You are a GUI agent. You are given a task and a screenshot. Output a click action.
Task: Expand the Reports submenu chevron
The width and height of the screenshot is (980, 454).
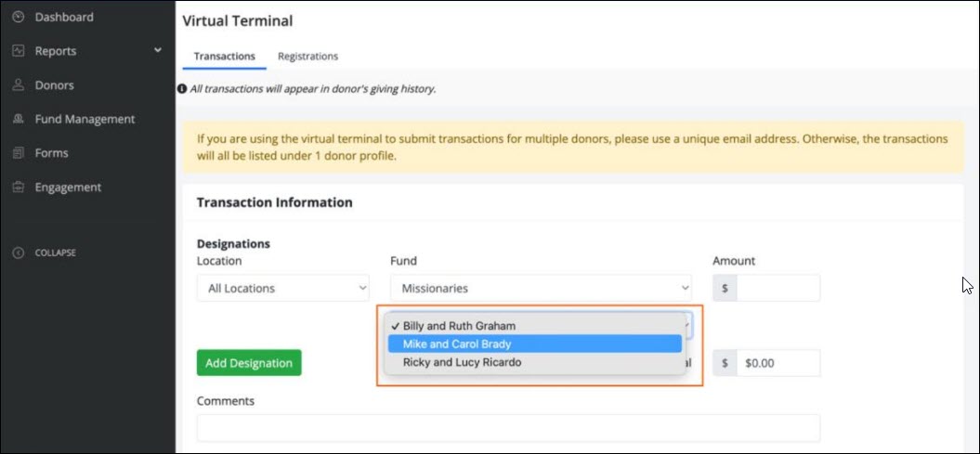point(158,50)
